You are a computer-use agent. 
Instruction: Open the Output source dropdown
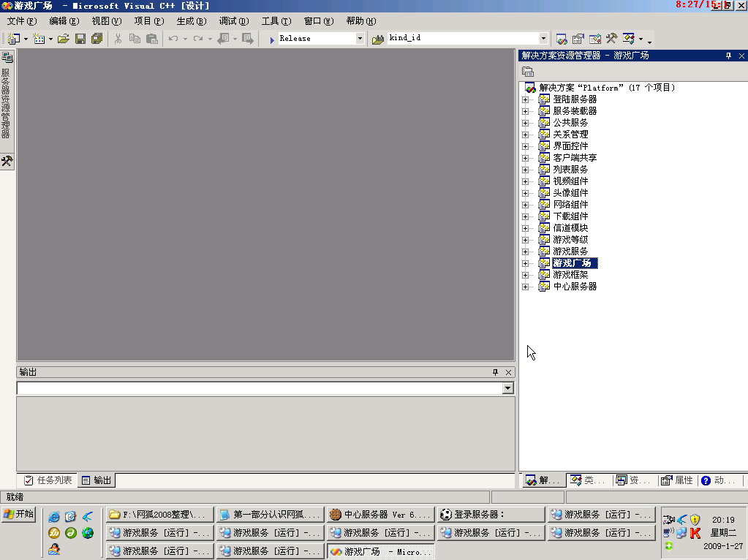pos(507,388)
